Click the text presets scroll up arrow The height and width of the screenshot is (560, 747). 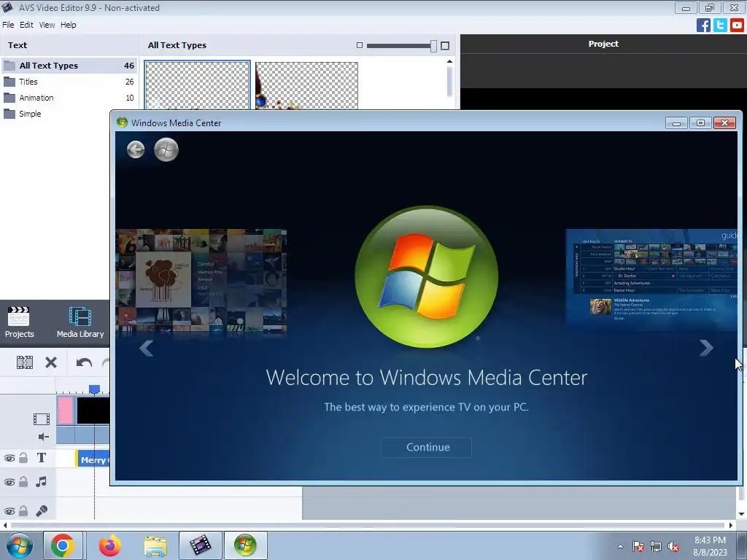449,61
